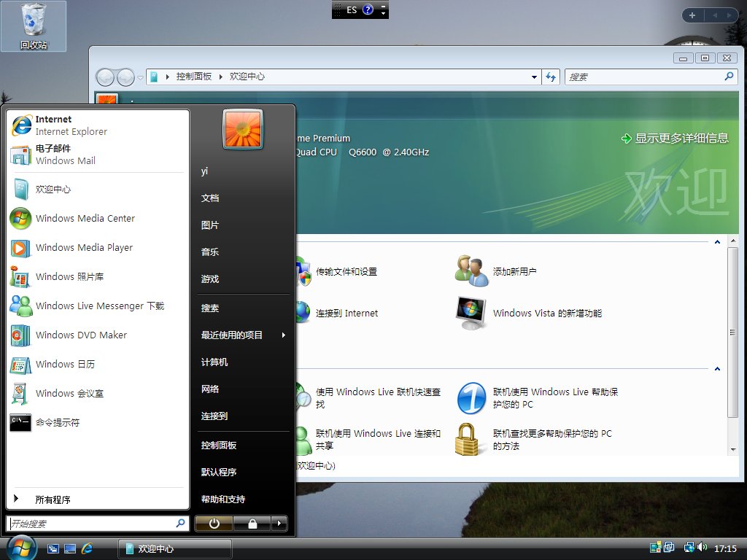
Task: Open the address bar dropdown arrow
Action: (534, 77)
